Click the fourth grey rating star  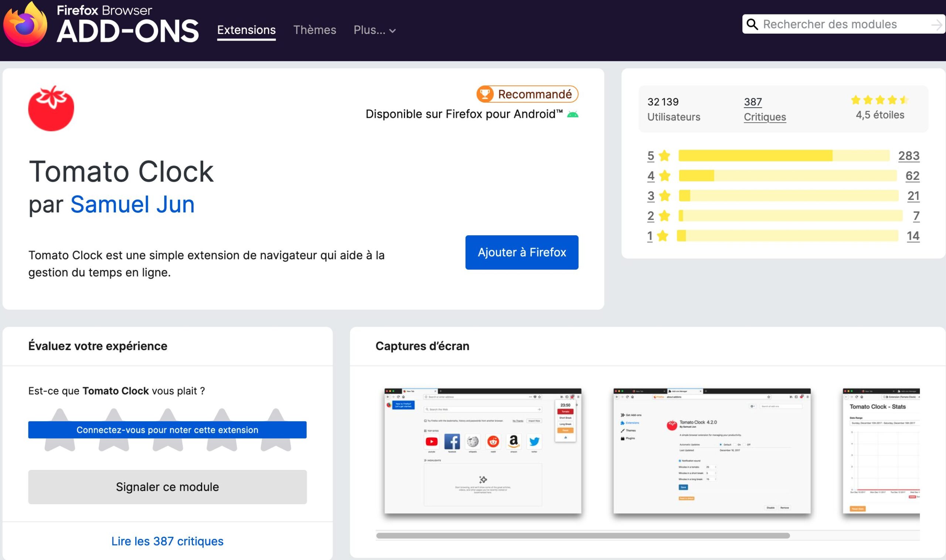click(222, 430)
